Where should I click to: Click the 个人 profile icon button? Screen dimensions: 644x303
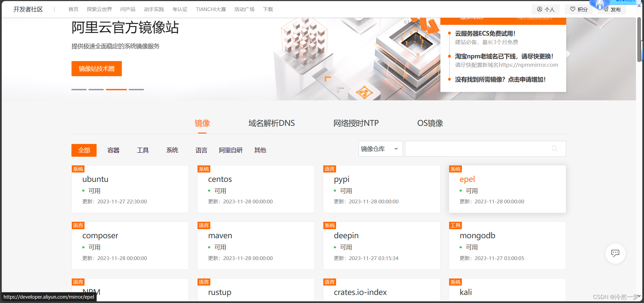(546, 9)
